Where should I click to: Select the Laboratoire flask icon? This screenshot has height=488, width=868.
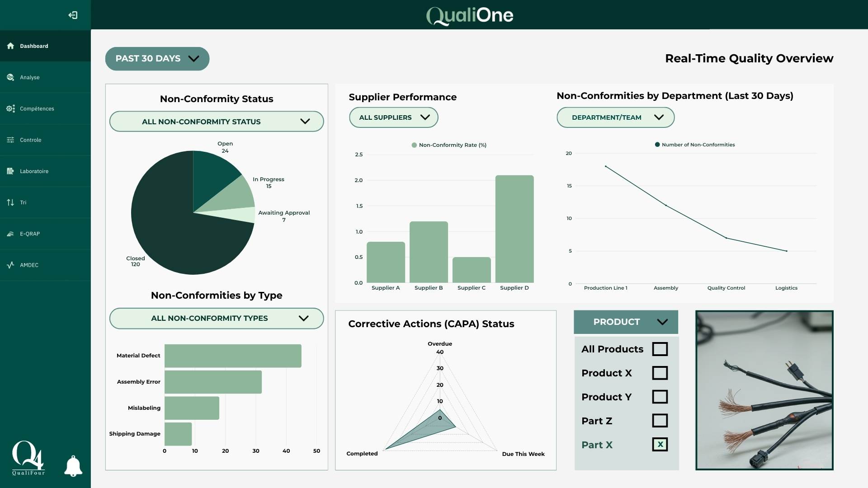tap(10, 171)
